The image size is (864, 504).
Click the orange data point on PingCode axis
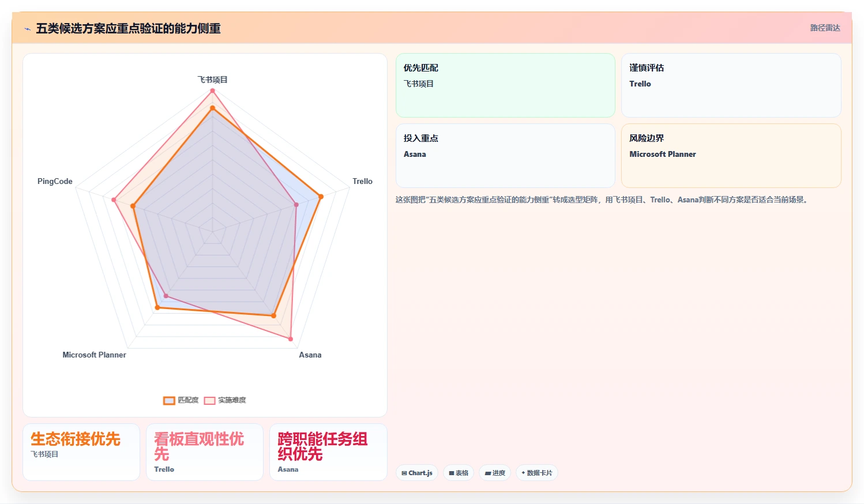tap(133, 206)
